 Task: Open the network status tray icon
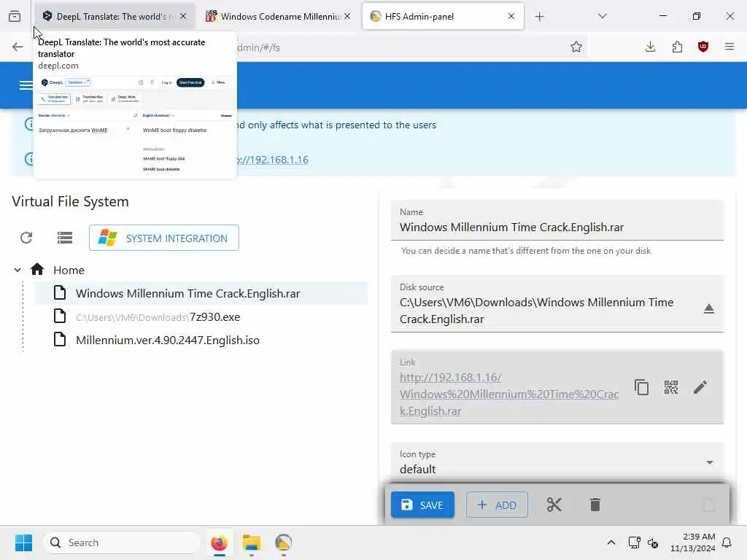(x=634, y=542)
